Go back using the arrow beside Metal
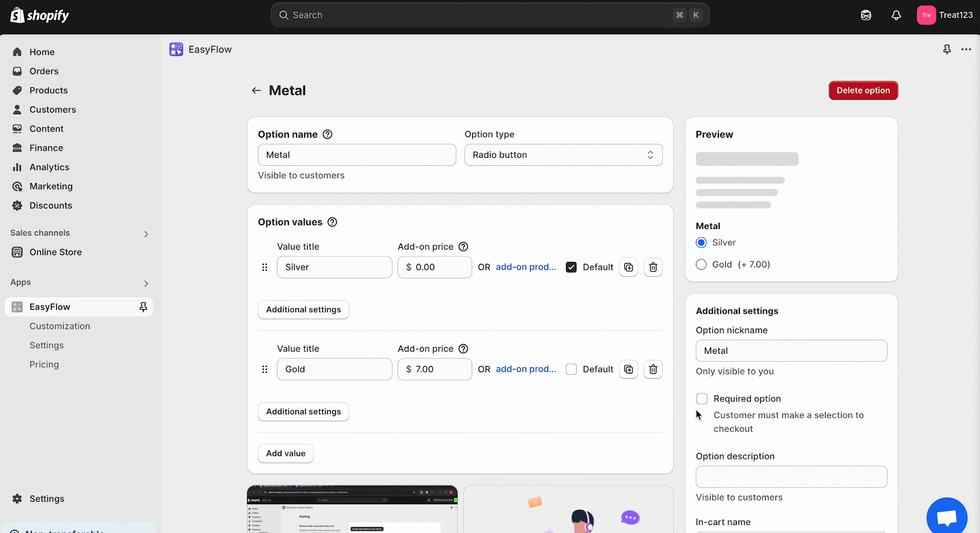 (x=256, y=91)
